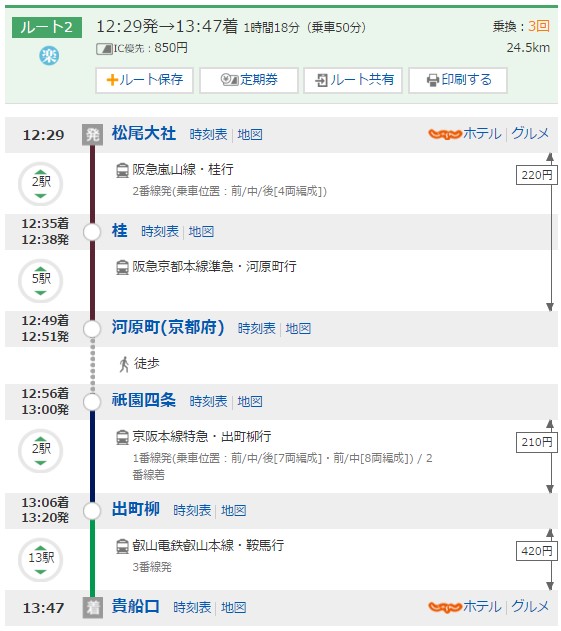The height and width of the screenshot is (631, 561).
Task: Expand 2駅 stops after 祇園四条
Action: (41, 451)
